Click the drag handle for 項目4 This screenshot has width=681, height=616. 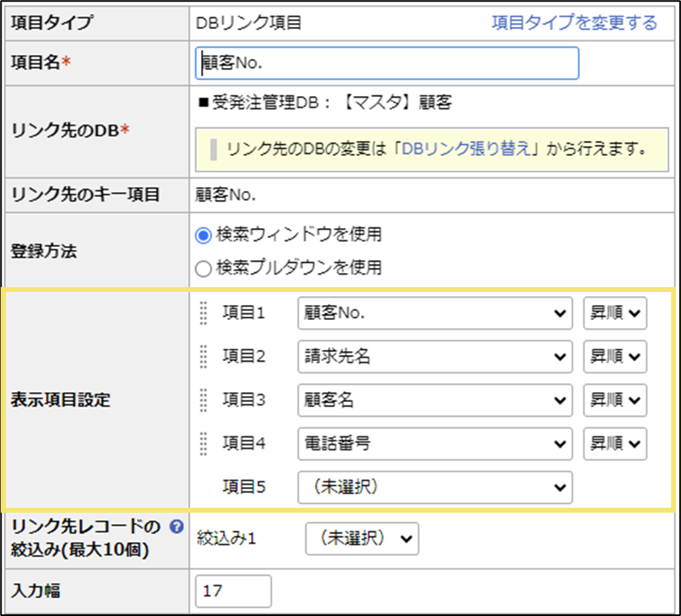pyautogui.click(x=203, y=444)
